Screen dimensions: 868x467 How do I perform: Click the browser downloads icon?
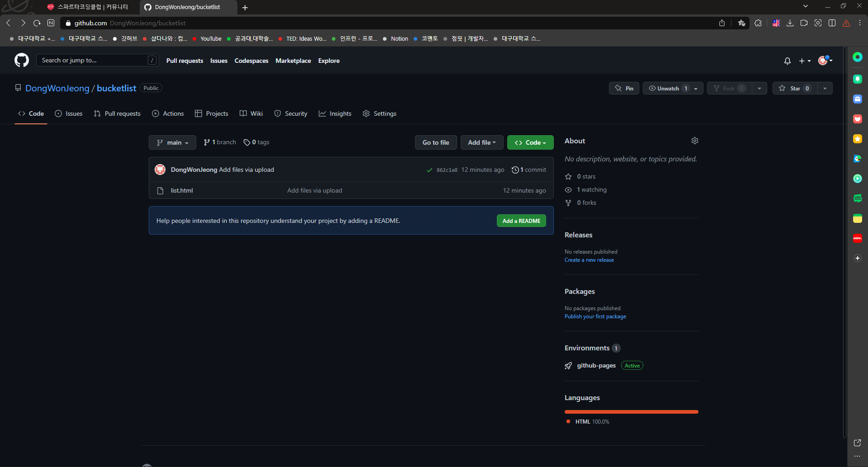(x=790, y=23)
